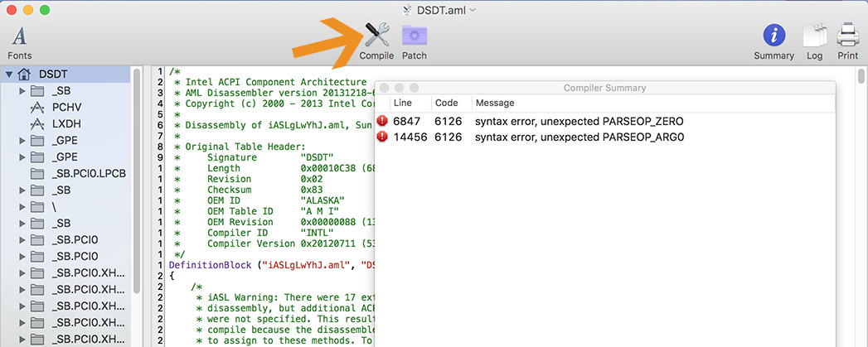Viewport: 868px width, 347px height.
Task: Open the Patch tool
Action: 414,36
